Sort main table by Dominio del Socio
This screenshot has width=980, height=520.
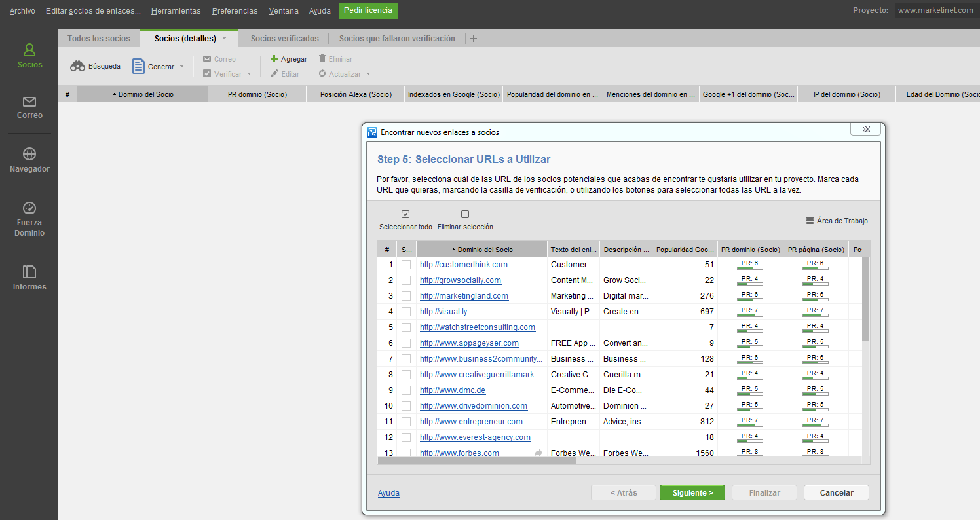click(x=142, y=94)
